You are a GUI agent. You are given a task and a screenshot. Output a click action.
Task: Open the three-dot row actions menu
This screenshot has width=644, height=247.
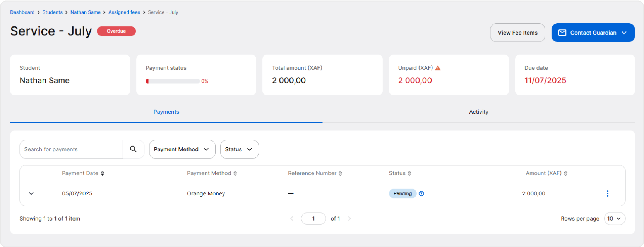607,193
